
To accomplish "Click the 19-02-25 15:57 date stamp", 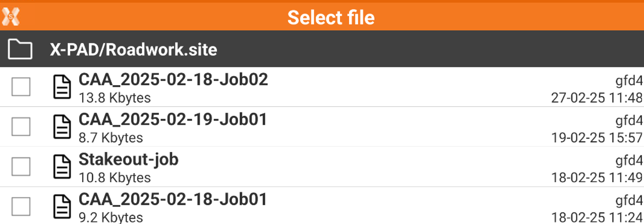I will [597, 138].
